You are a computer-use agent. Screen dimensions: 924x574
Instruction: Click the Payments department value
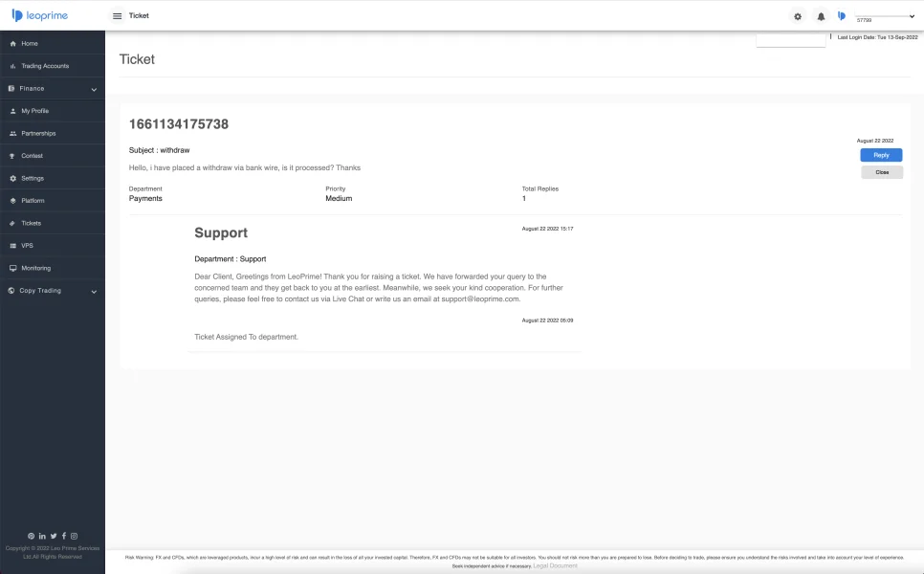point(145,199)
